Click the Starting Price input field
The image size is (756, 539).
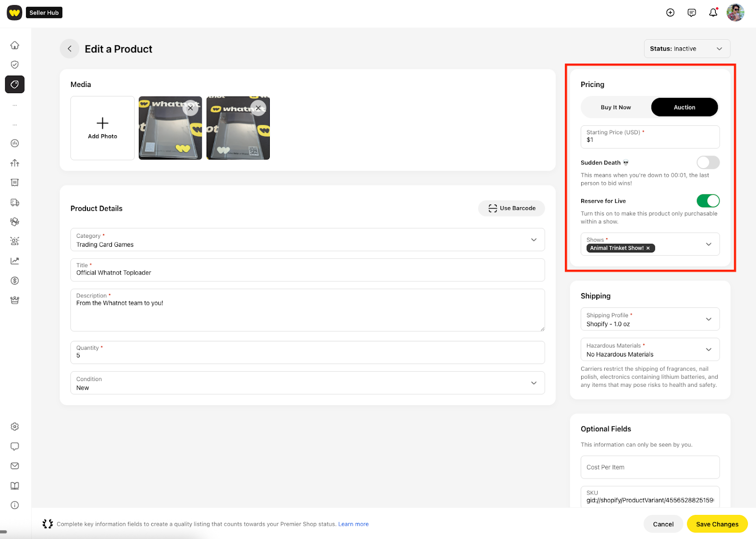point(650,137)
